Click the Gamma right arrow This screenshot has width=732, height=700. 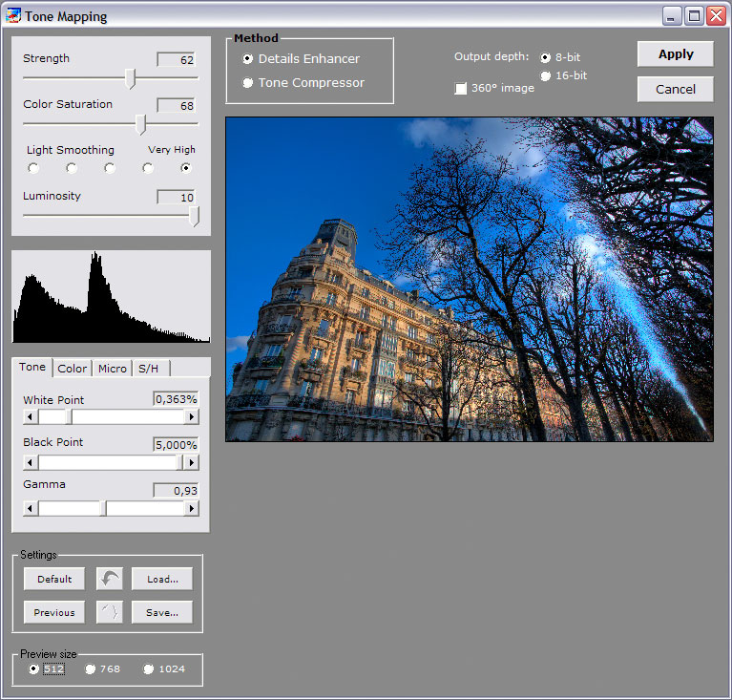click(192, 508)
